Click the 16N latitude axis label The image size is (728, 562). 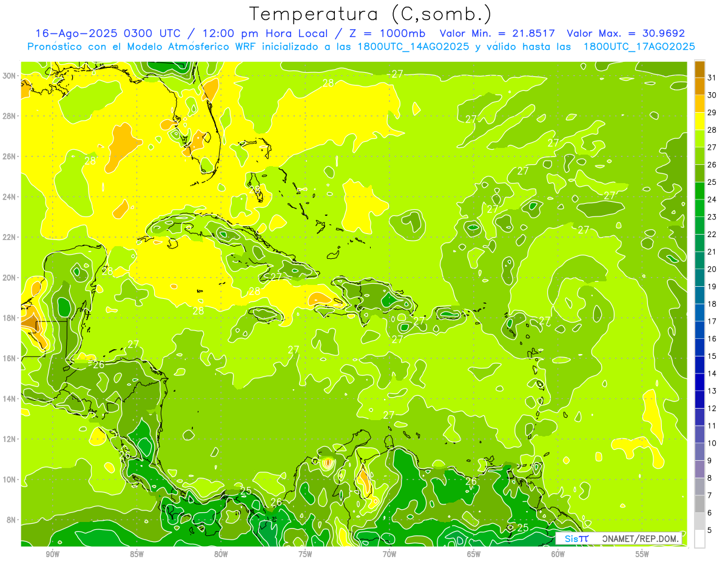[x=9, y=358]
